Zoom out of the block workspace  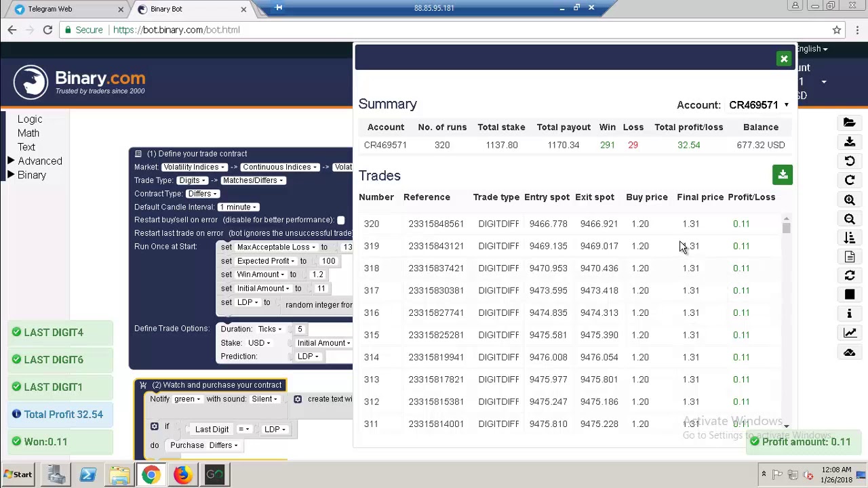[849, 219]
